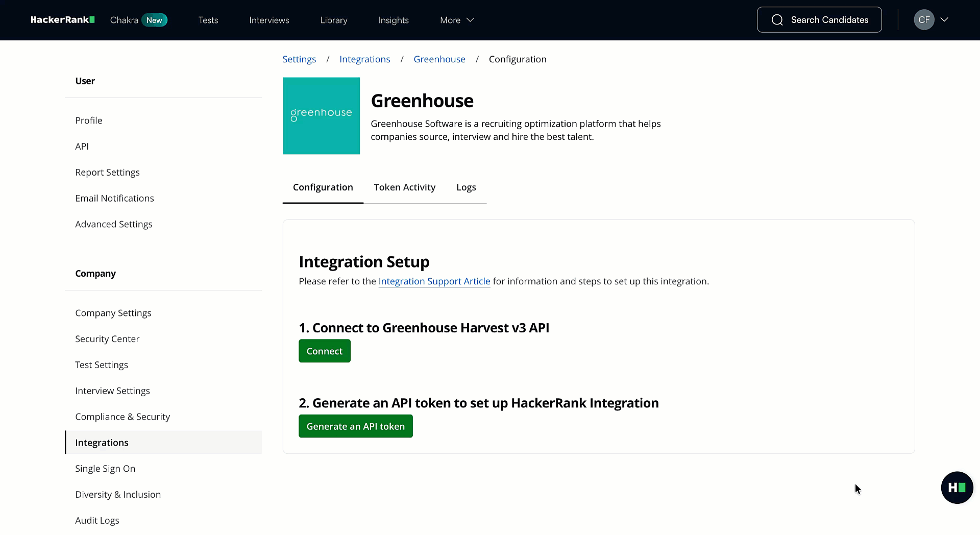
Task: Open Report Settings in the sidebar
Action: pyautogui.click(x=107, y=173)
